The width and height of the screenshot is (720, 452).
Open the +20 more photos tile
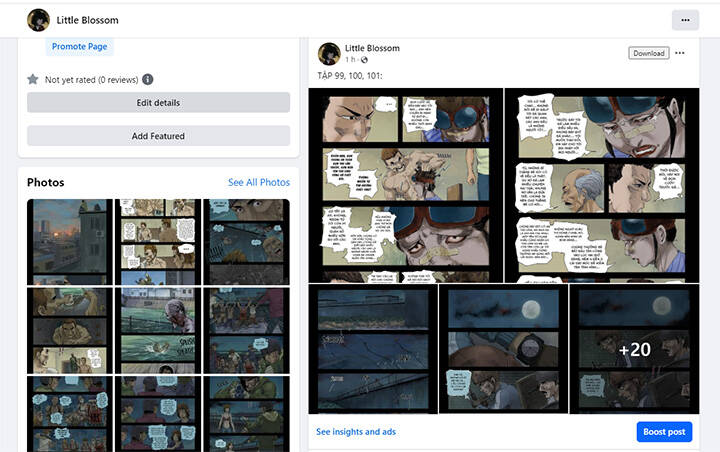click(x=634, y=349)
